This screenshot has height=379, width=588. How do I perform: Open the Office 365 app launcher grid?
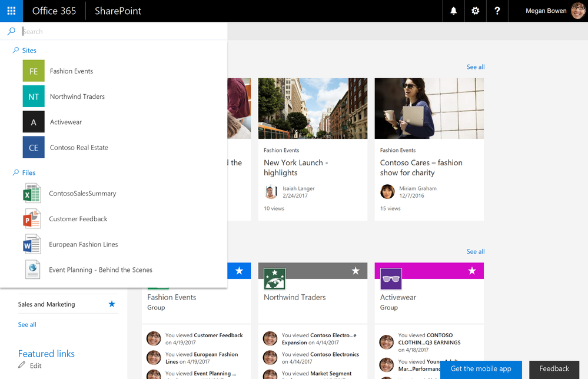[x=11, y=11]
